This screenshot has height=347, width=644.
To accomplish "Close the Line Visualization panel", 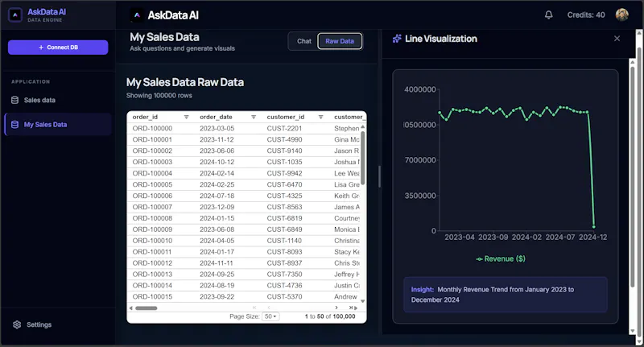I will (617, 38).
